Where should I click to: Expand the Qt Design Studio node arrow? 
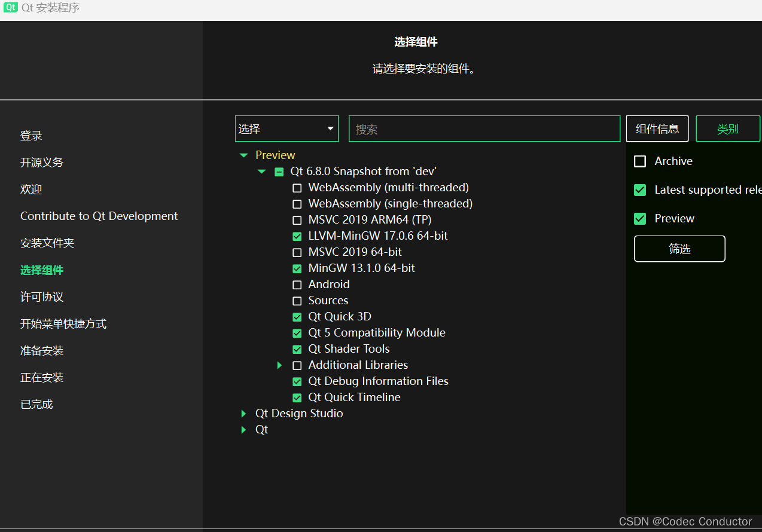pos(243,414)
